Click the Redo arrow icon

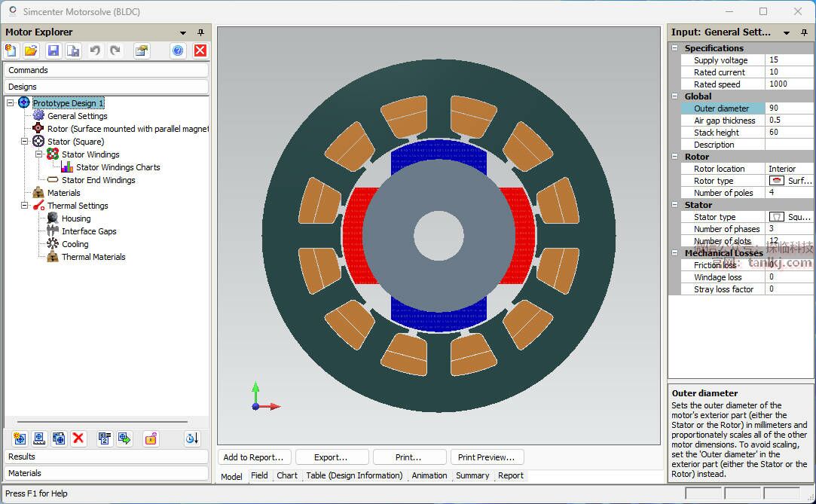coord(115,50)
